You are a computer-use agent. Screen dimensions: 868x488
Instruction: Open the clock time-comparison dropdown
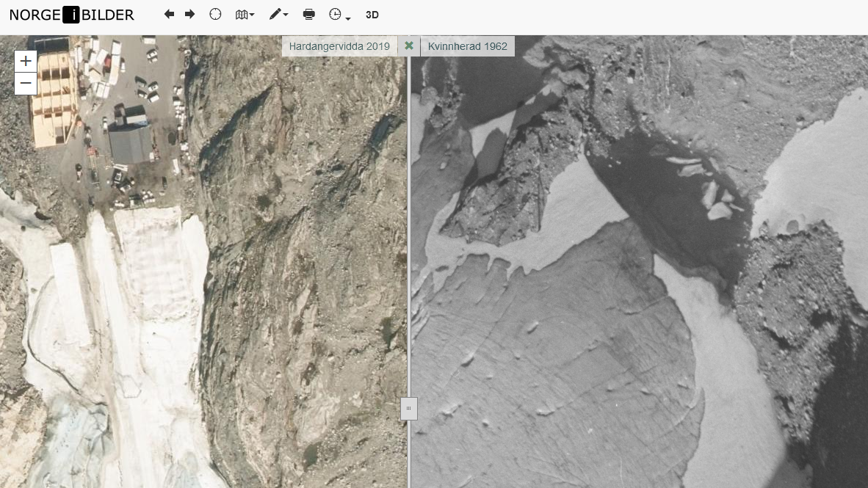tap(339, 15)
